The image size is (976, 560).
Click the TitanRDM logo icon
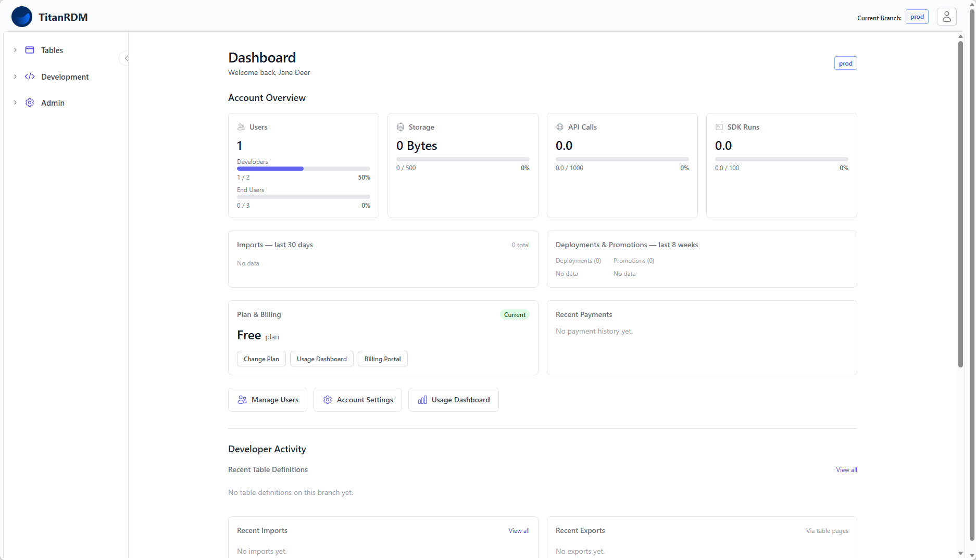pyautogui.click(x=22, y=17)
